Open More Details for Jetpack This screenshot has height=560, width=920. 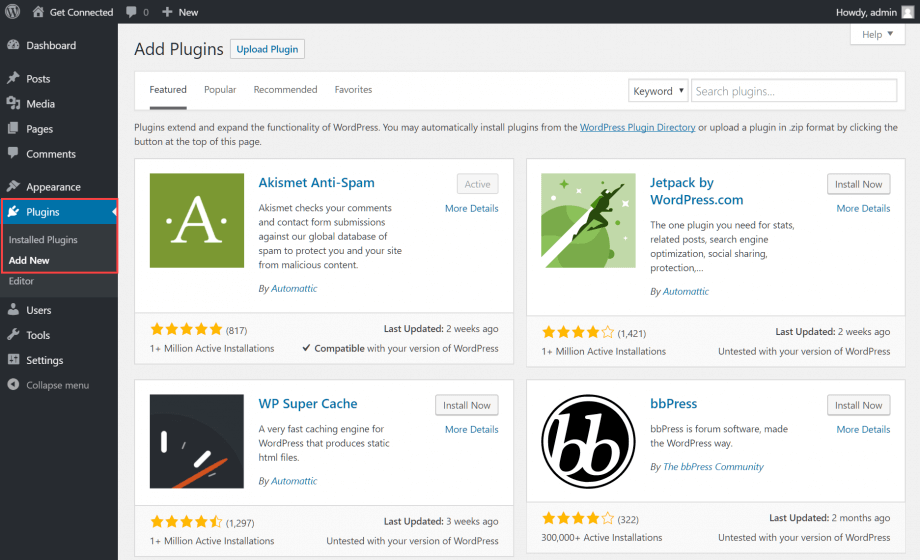click(x=863, y=208)
